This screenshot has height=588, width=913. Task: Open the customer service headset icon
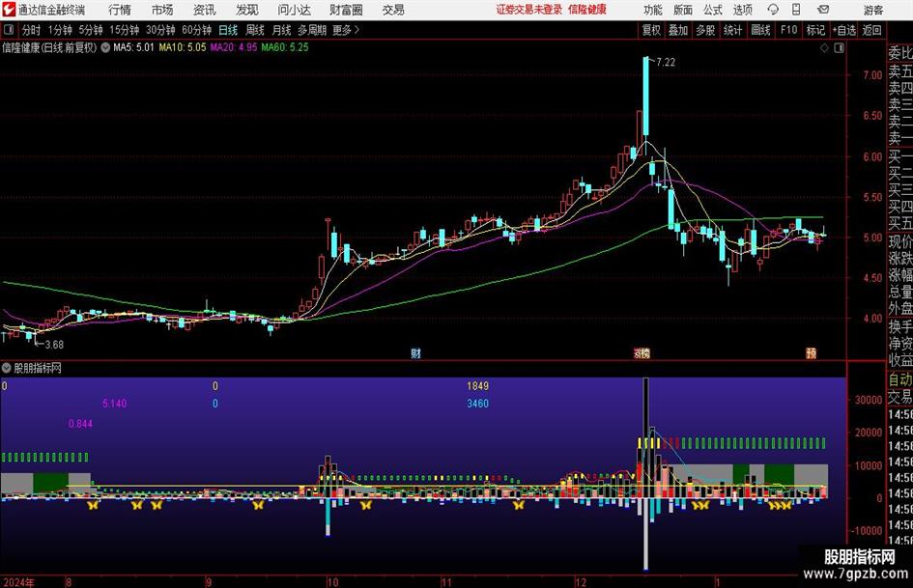pos(773,10)
